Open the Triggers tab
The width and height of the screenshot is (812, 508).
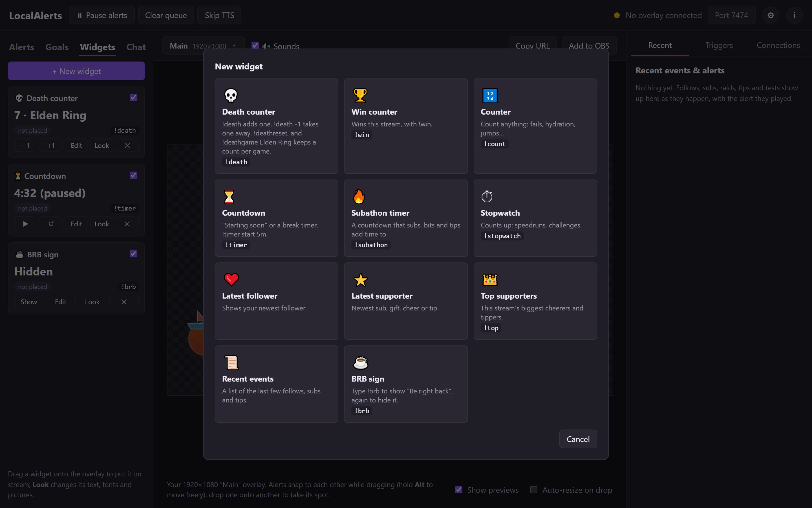[x=719, y=45]
